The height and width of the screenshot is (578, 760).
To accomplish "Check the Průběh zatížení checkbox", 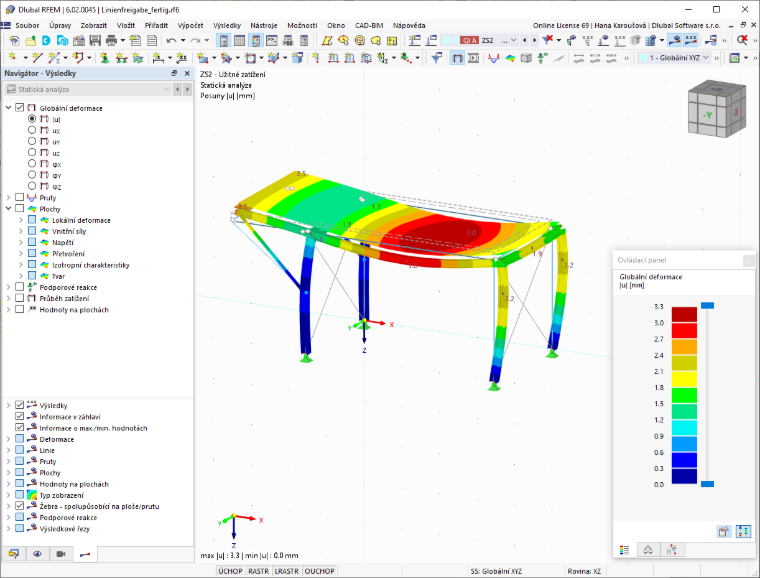I will [19, 298].
